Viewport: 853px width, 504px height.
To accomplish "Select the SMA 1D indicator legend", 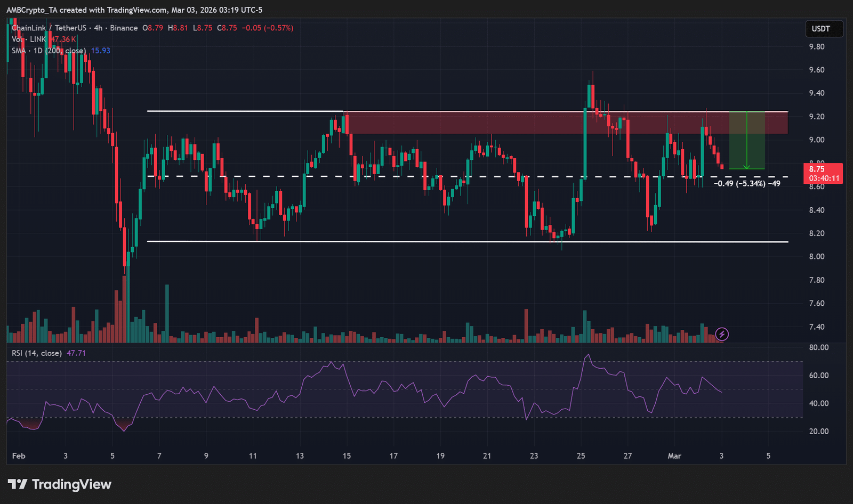I will [x=48, y=51].
